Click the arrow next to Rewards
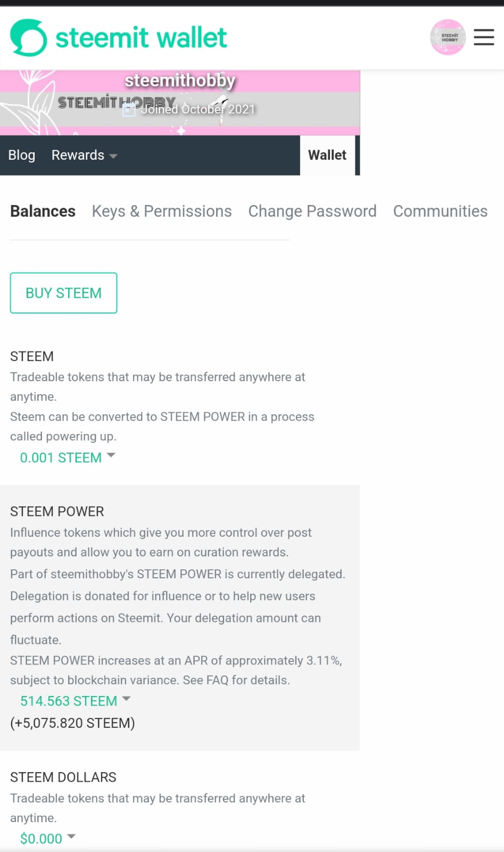The height and width of the screenshot is (852, 504). click(113, 156)
